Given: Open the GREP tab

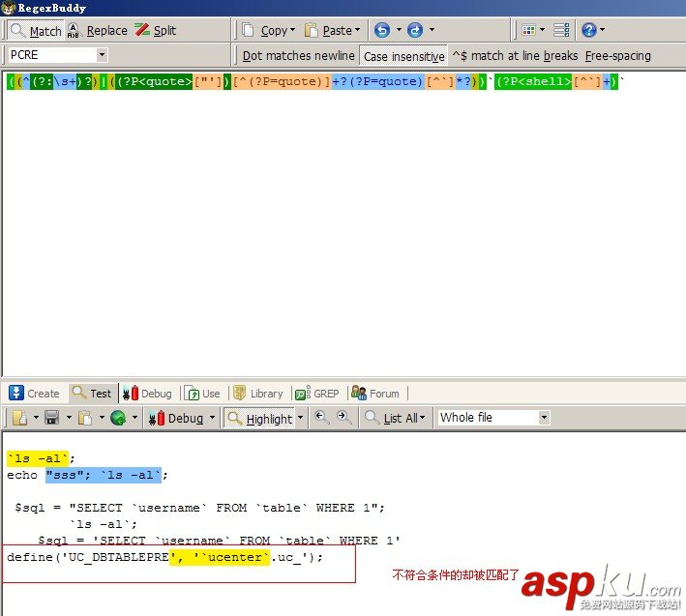Looking at the screenshot, I should click(x=316, y=394).
